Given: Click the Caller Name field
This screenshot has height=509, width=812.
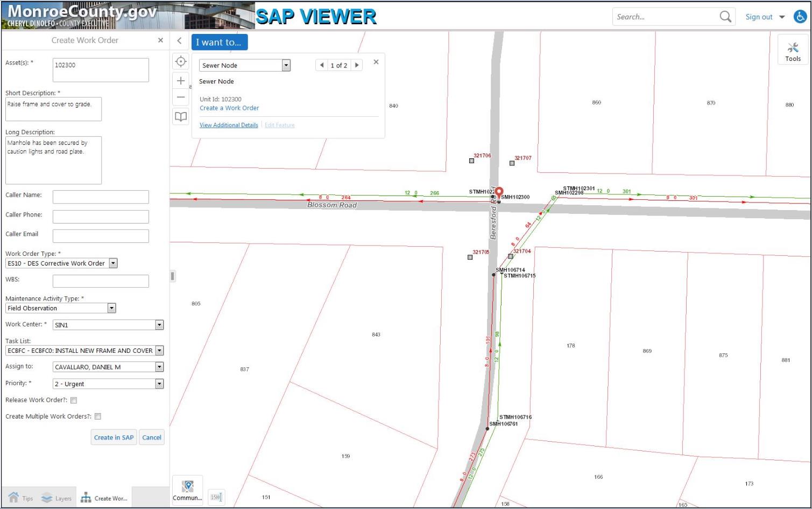Looking at the screenshot, I should tap(101, 197).
